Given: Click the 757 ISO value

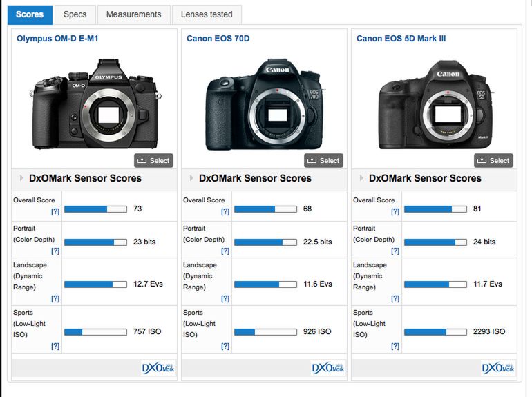Looking at the screenshot, I should coord(147,331).
